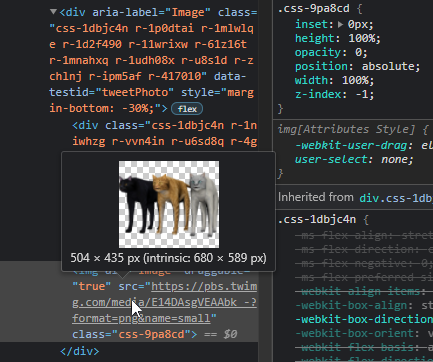Select the class="css-9pa8cd" attribute
Image resolution: width=433 pixels, height=362 pixels.
click(x=131, y=334)
